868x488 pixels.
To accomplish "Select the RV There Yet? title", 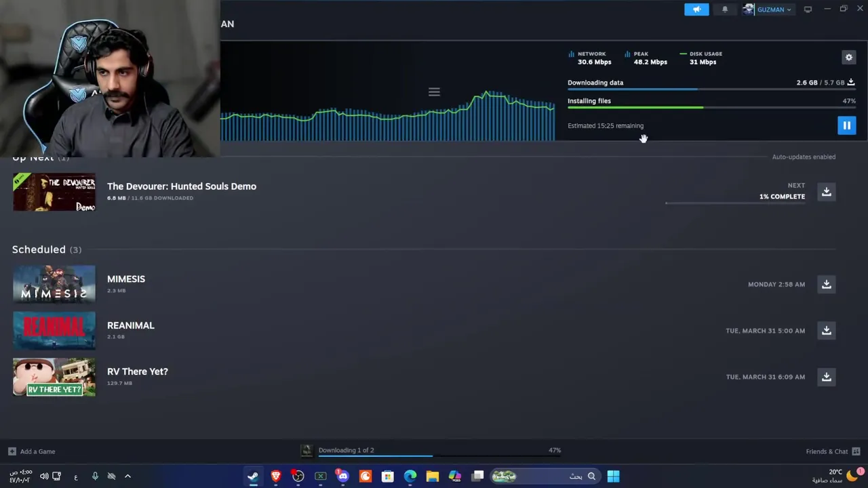I will (x=138, y=371).
